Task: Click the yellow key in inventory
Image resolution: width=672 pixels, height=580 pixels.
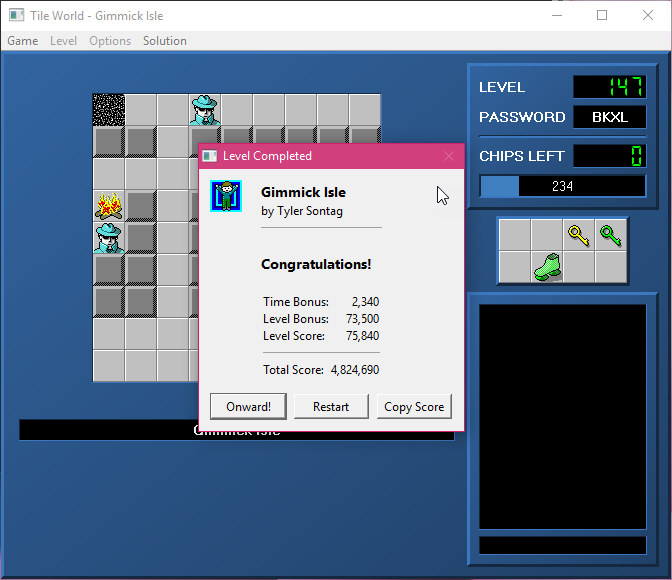Action: 579,235
